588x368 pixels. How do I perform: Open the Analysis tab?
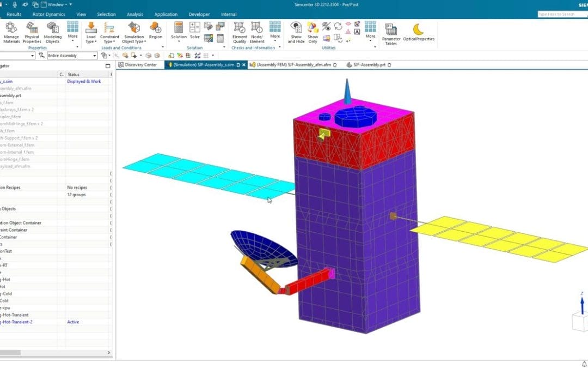pyautogui.click(x=135, y=14)
